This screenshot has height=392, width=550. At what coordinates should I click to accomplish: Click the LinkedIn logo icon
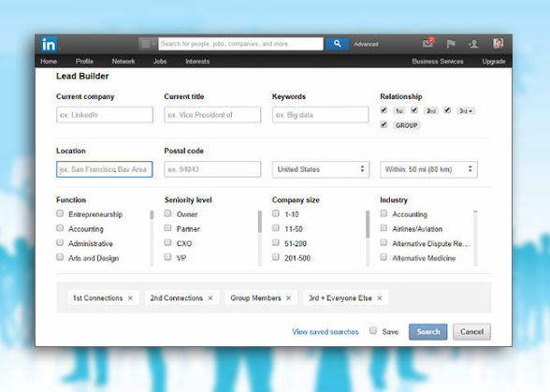49,45
